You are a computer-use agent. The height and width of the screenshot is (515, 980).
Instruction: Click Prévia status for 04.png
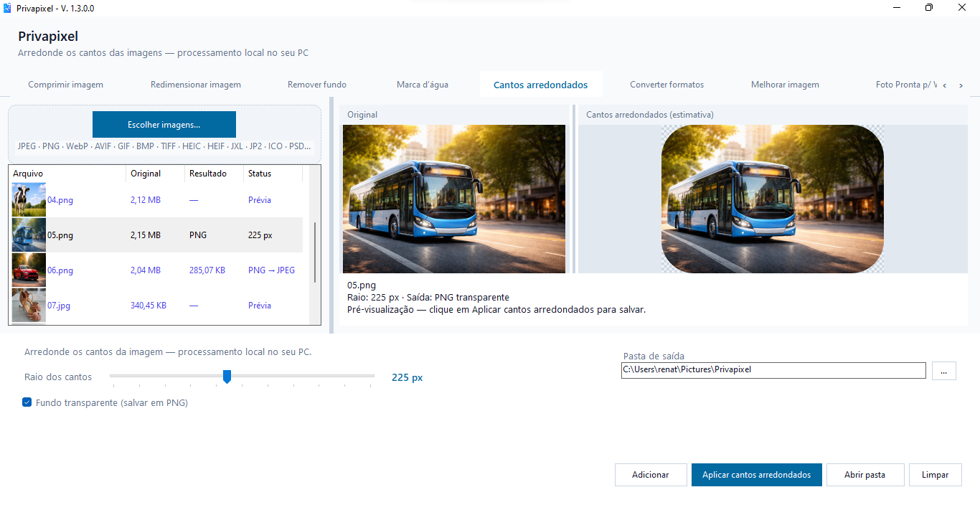260,200
